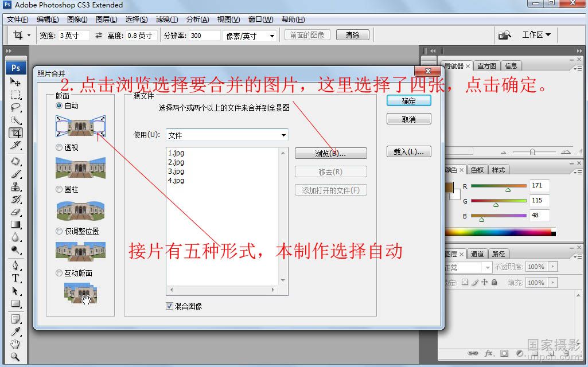Click the 自动 layout preview thumbnail
The image size is (588, 367).
click(x=81, y=126)
